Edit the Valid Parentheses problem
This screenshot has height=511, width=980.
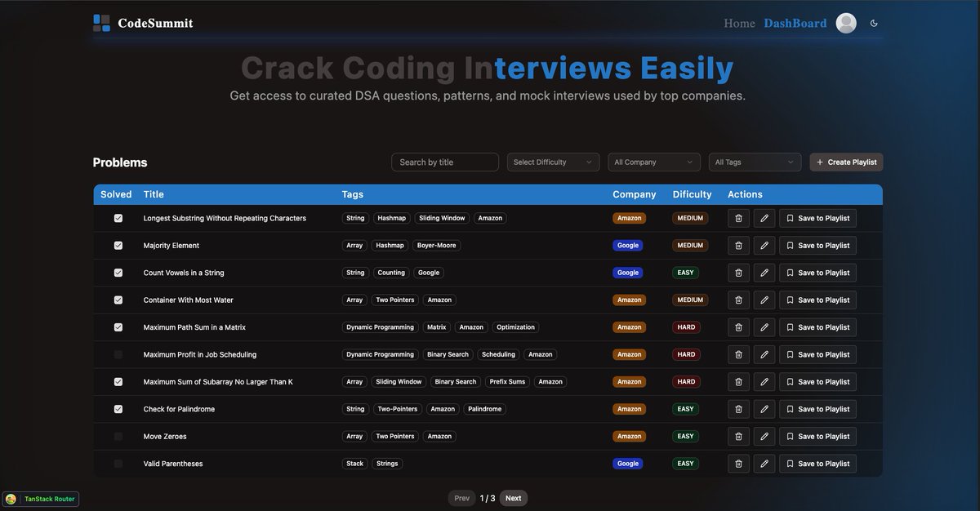764,464
